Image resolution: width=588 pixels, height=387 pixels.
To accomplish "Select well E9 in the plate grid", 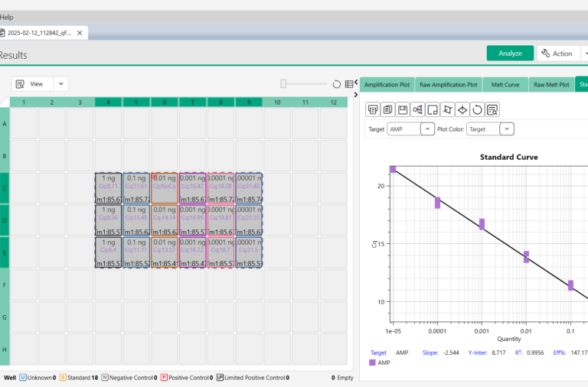I will pos(250,252).
